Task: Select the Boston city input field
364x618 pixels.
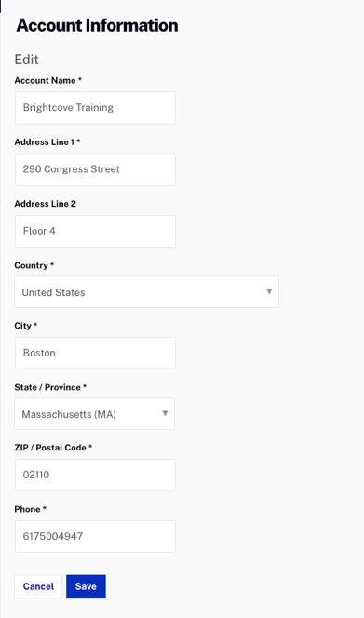Action: (95, 353)
